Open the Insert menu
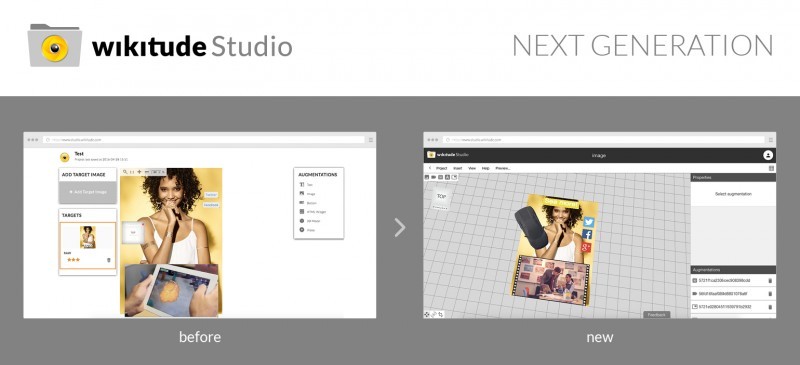The width and height of the screenshot is (800, 365). pos(458,168)
